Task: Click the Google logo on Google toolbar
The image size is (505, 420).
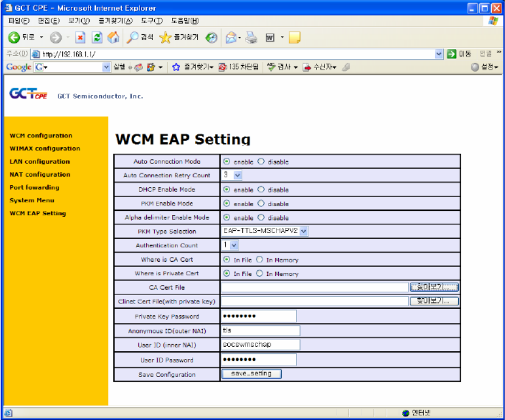Action: [x=19, y=67]
